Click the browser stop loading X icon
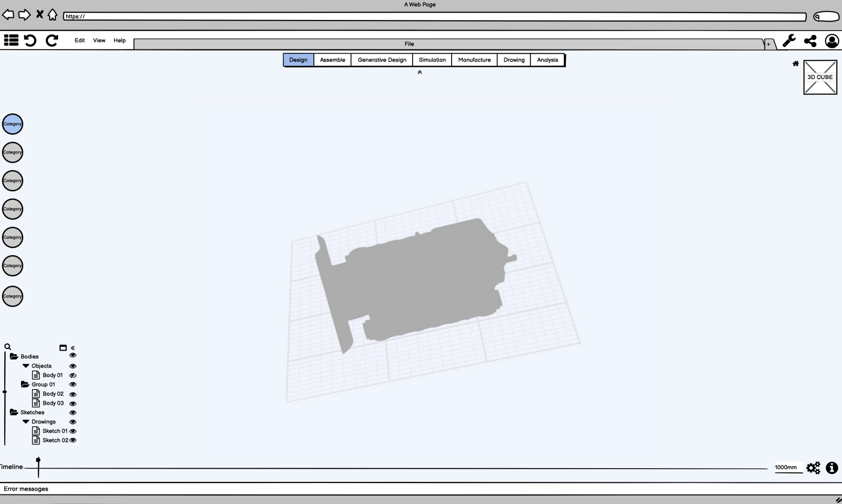This screenshot has width=842, height=504. pos(40,14)
